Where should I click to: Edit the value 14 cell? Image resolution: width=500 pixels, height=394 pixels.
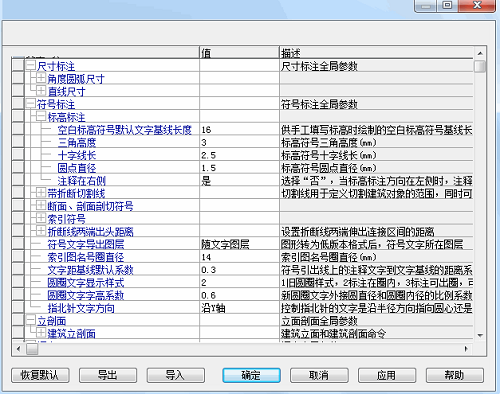[239, 257]
